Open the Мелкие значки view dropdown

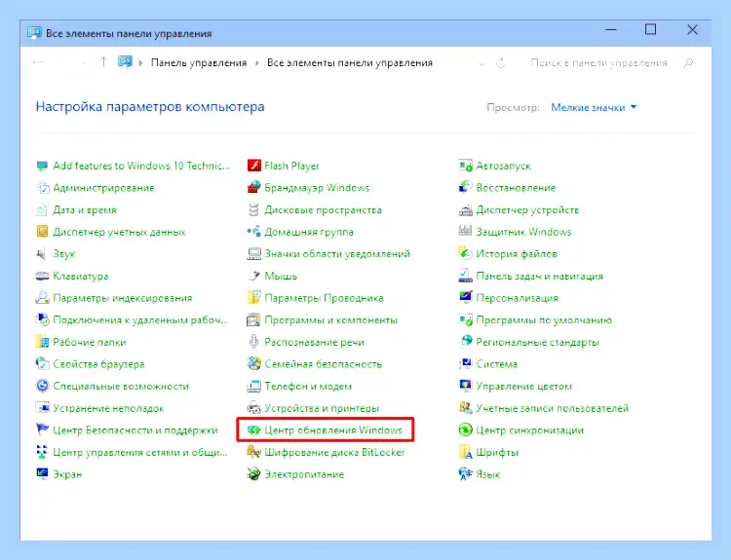pos(594,108)
